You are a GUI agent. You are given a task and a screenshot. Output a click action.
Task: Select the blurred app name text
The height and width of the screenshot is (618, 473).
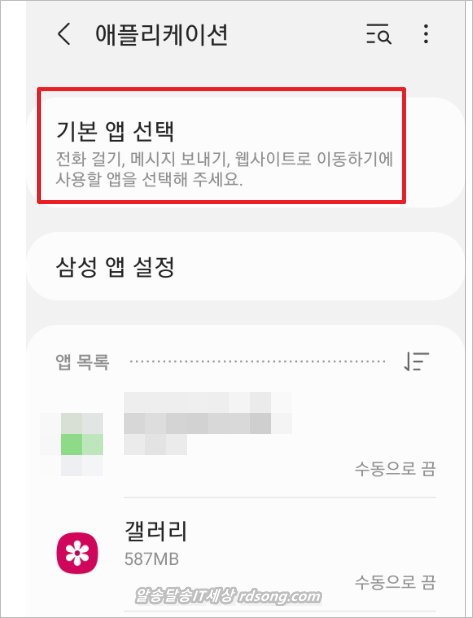[208, 423]
